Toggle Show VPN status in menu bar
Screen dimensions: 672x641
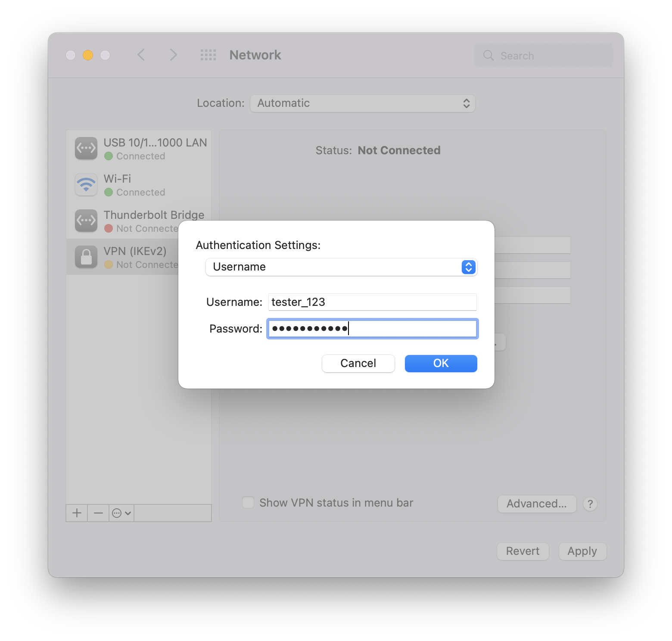coord(248,502)
